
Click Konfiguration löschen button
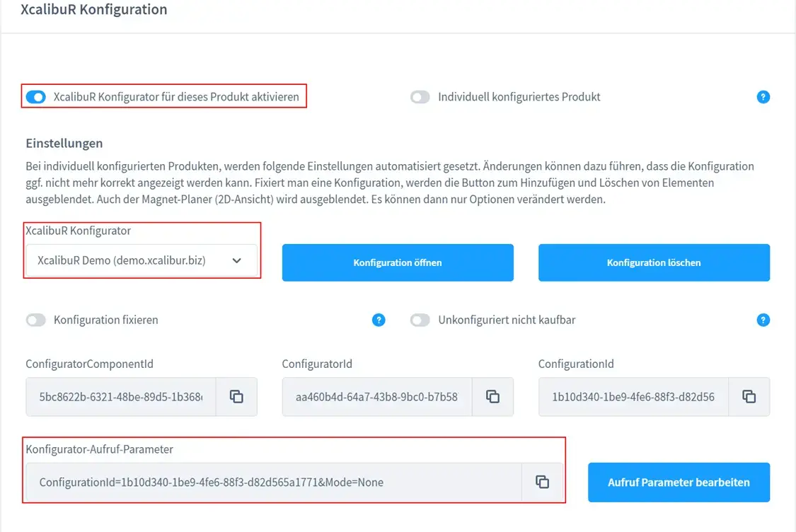coord(654,262)
